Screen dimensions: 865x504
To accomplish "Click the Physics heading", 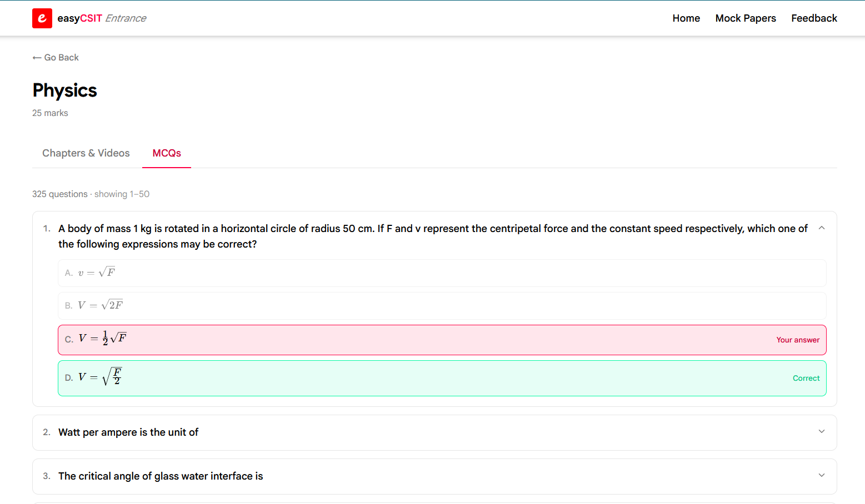I will 65,90.
